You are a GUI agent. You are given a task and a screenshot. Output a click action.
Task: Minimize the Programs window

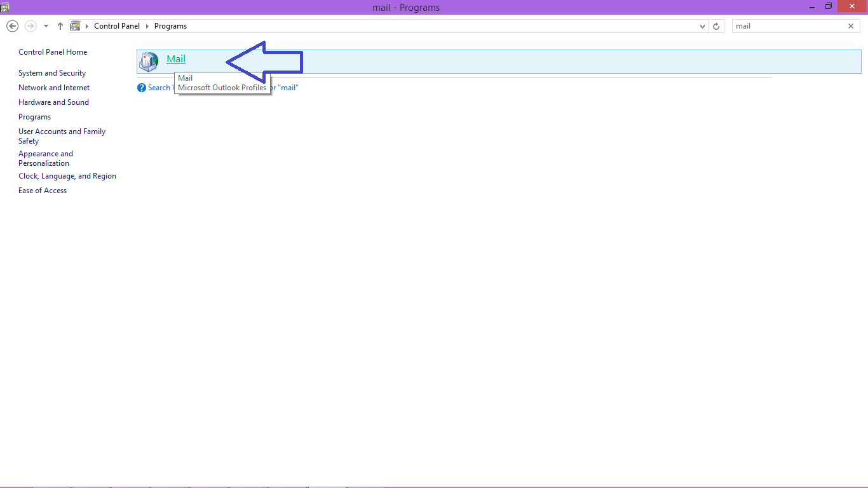point(812,6)
